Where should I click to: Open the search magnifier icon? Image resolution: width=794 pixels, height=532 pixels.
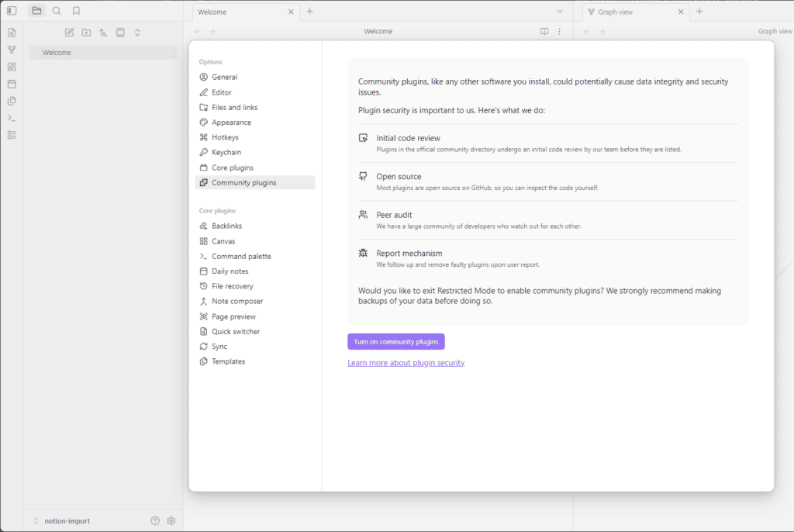pyautogui.click(x=57, y=11)
